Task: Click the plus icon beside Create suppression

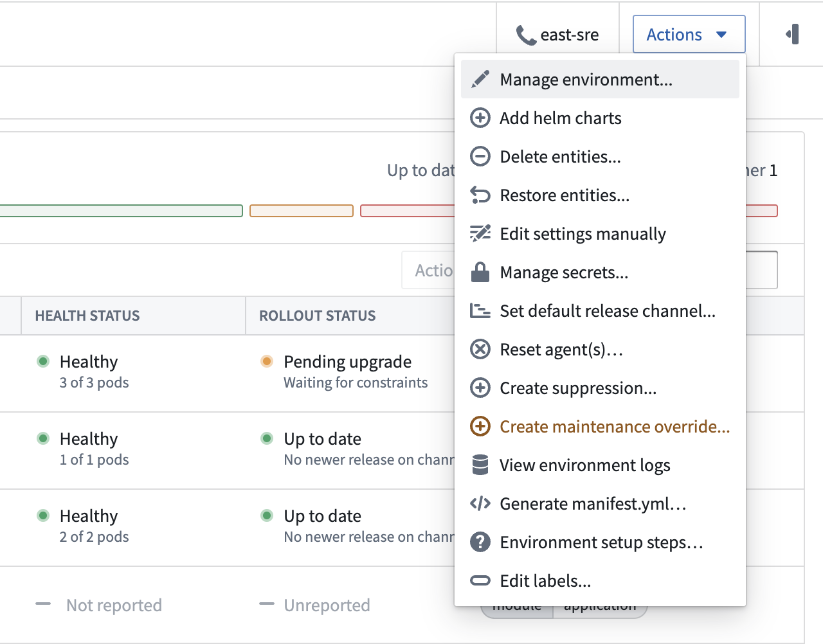Action: point(480,388)
